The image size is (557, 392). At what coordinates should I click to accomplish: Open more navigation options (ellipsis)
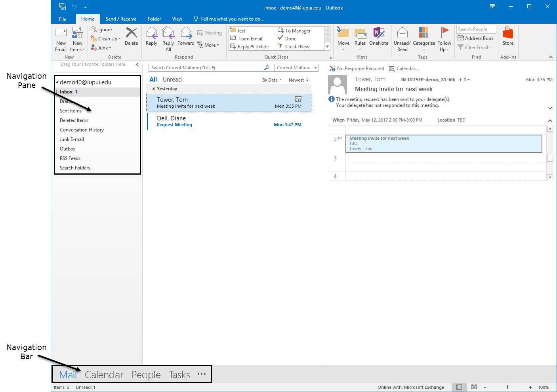[x=202, y=374]
